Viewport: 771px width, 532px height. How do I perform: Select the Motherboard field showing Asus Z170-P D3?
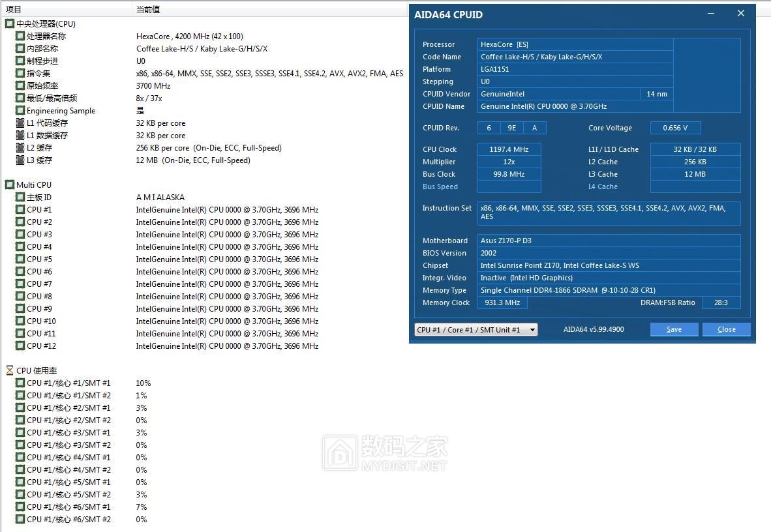point(609,241)
